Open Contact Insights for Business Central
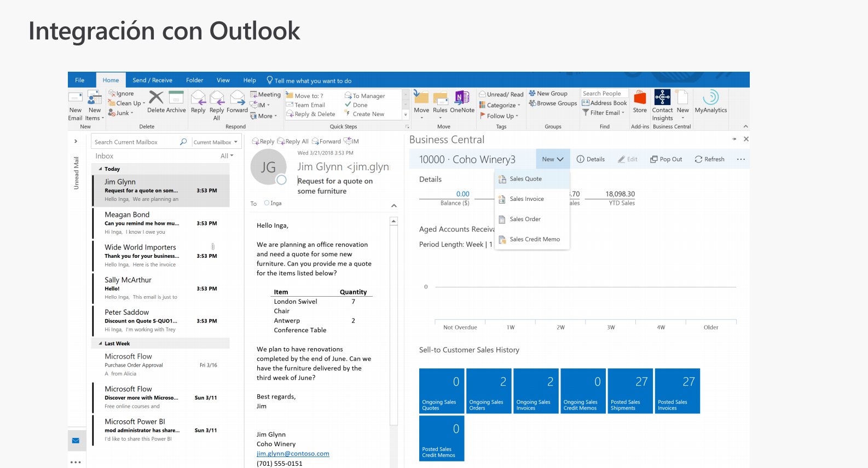 [662, 106]
